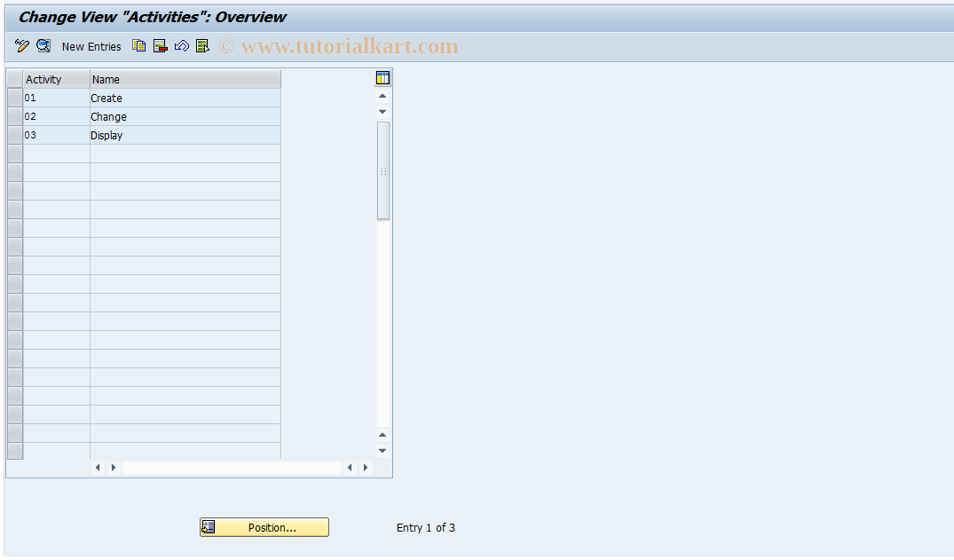The height and width of the screenshot is (560, 954).
Task: Click the Display name cell
Action: [x=185, y=135]
